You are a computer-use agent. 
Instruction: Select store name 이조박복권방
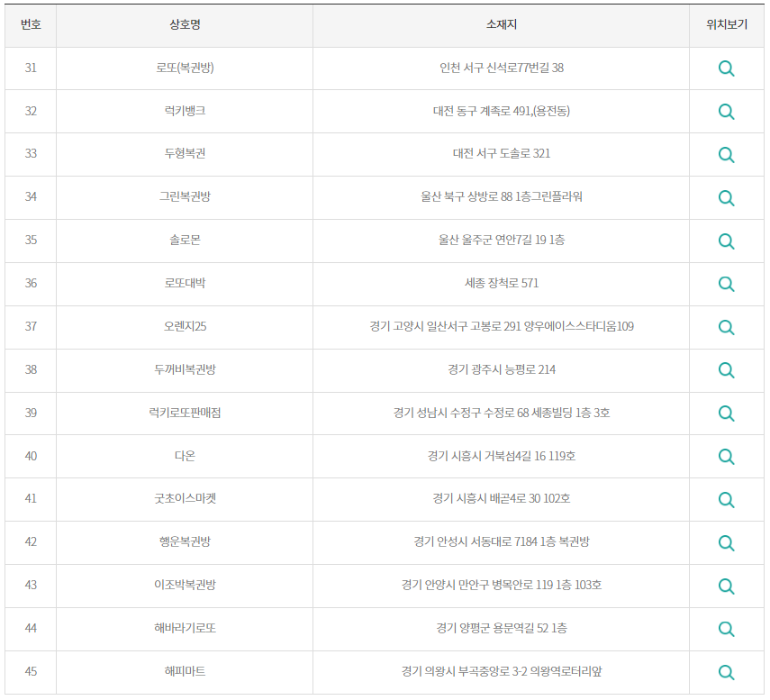coord(185,585)
